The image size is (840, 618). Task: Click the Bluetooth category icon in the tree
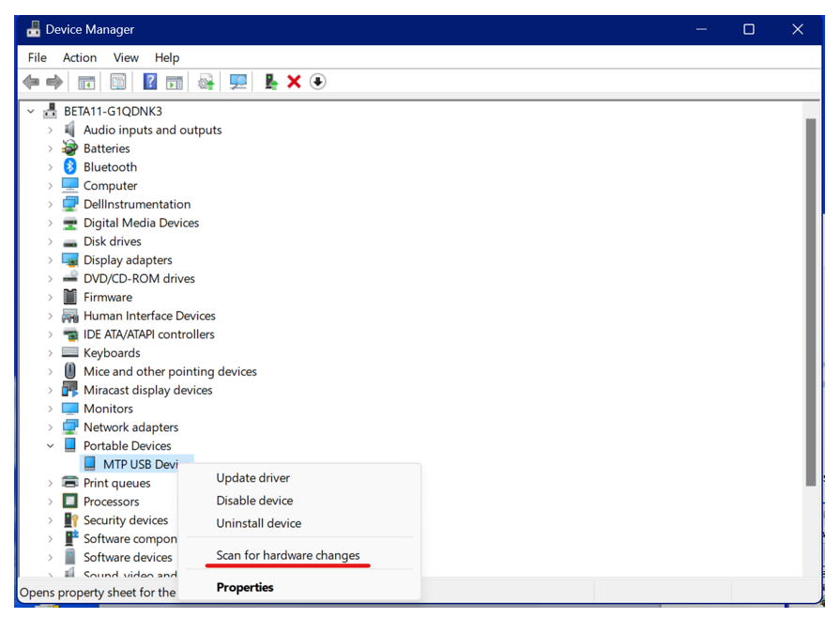[69, 167]
